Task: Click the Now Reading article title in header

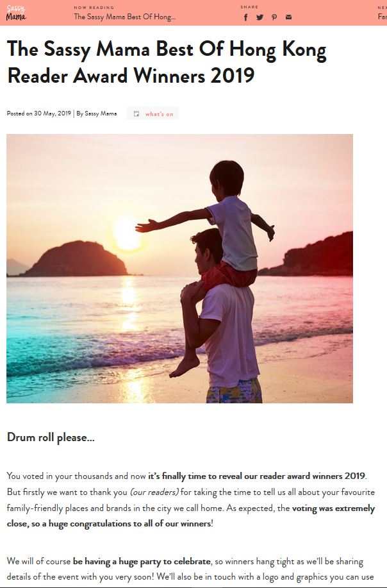Action: (125, 17)
